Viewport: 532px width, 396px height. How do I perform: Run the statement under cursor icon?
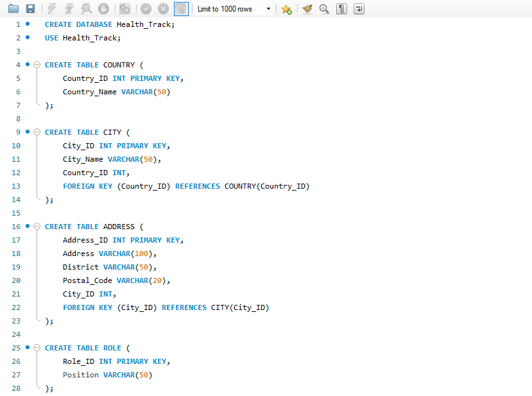click(69, 9)
